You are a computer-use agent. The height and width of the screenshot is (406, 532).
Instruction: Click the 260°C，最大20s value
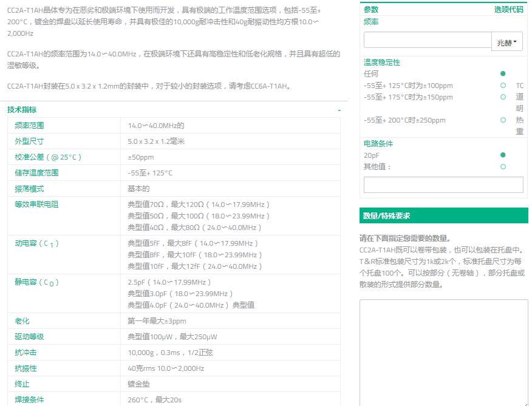point(155,399)
